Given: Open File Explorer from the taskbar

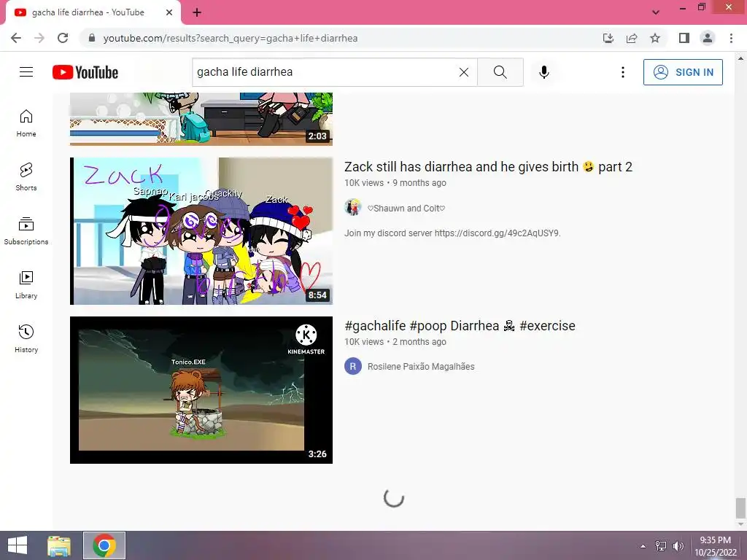Looking at the screenshot, I should click(x=59, y=545).
